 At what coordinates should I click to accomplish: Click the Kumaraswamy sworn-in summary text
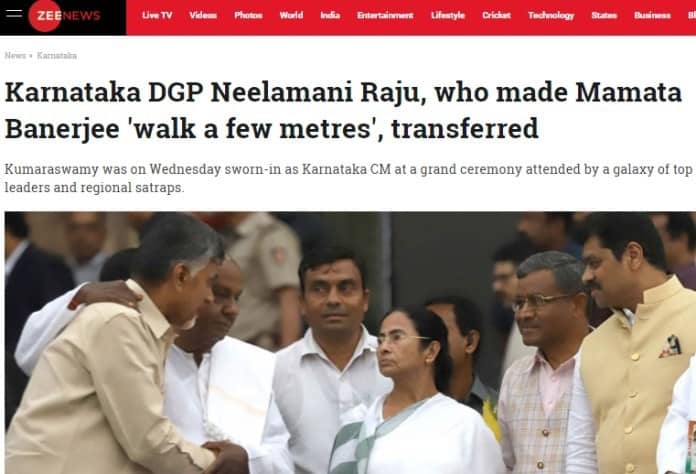[x=348, y=178]
